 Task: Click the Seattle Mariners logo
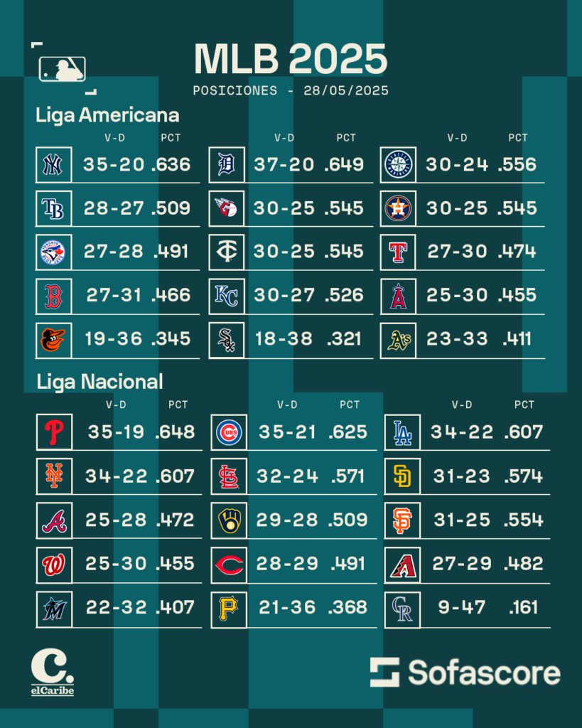coord(398,165)
